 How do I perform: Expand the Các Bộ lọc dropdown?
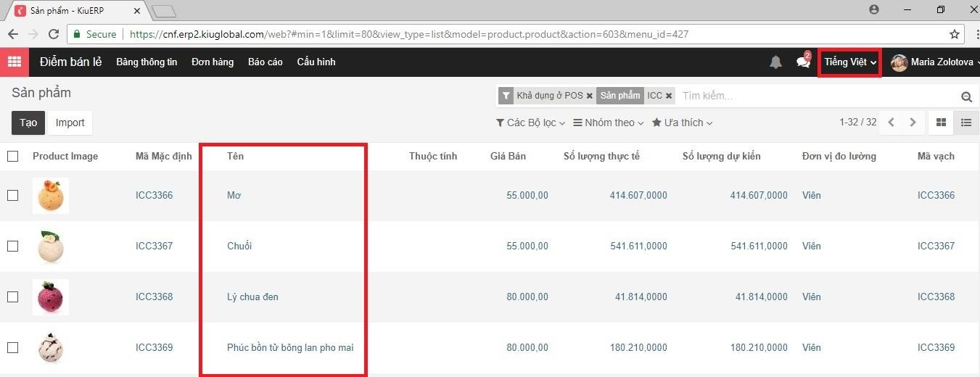click(x=530, y=123)
